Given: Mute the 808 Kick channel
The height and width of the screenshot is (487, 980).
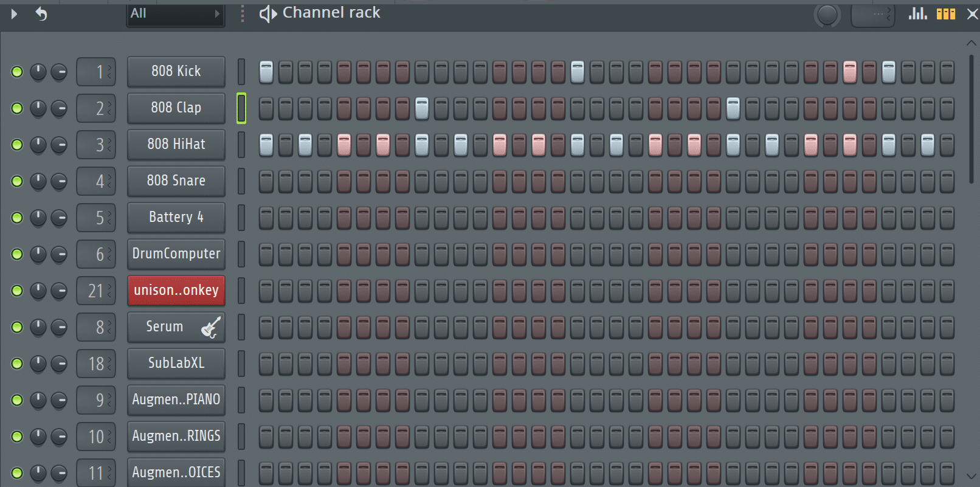Looking at the screenshot, I should (x=17, y=72).
